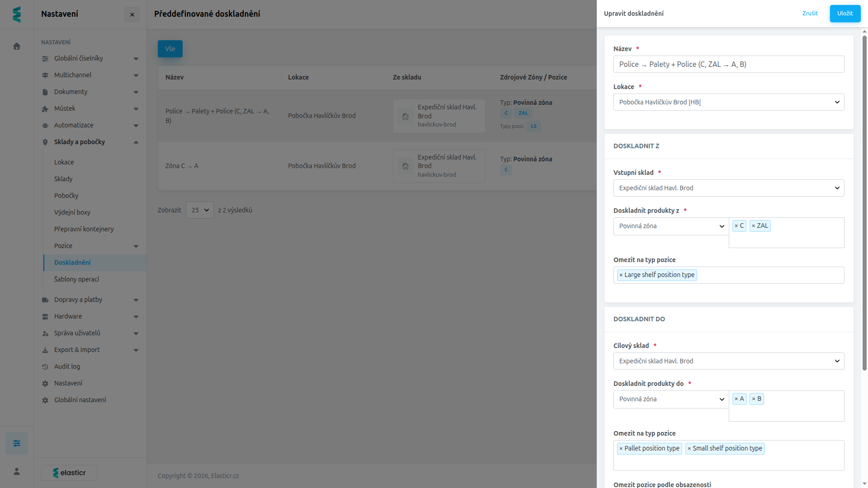Remove the Small shelf position type tag
868x488 pixels.
(x=689, y=449)
